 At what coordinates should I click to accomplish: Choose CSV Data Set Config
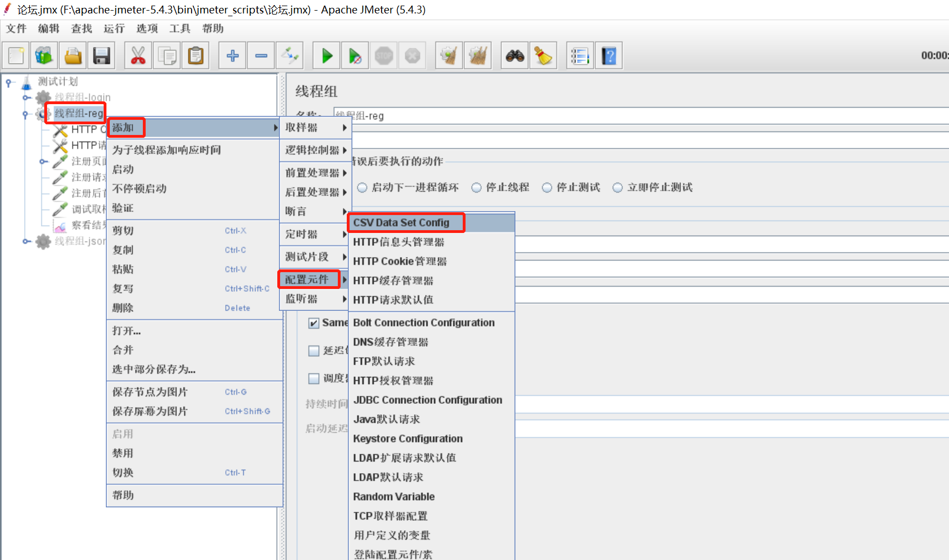tap(431, 223)
